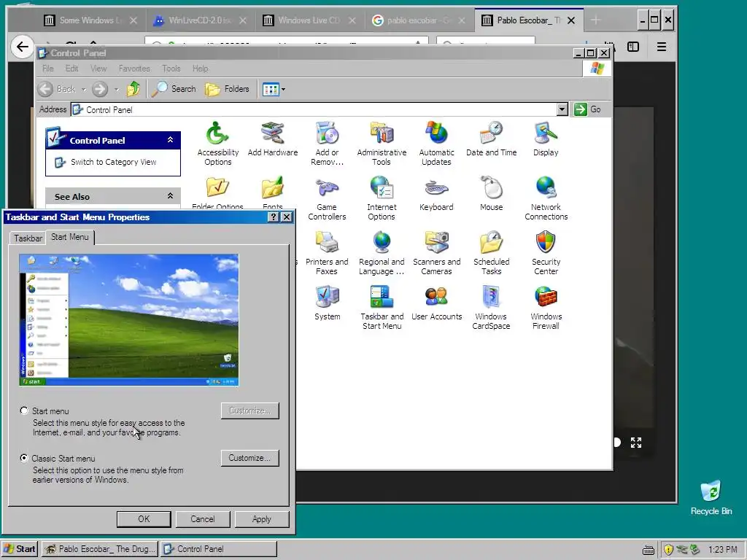Click the browser back arrow button

pyautogui.click(x=22, y=47)
